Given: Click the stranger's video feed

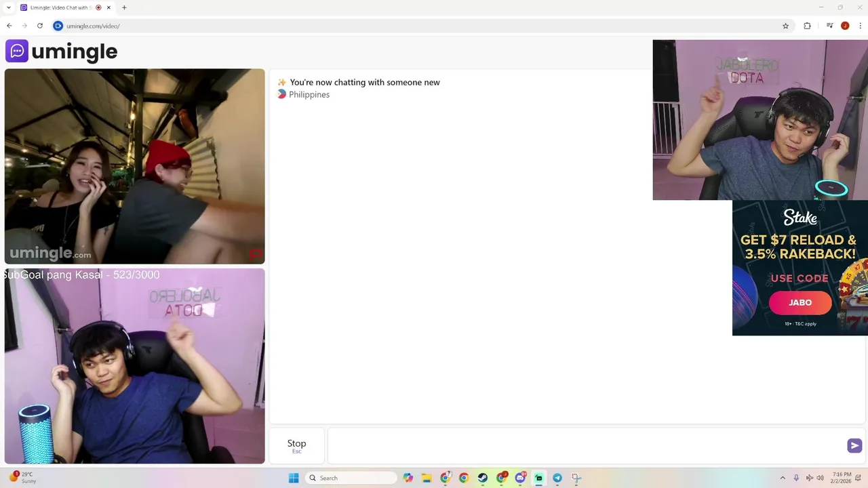Looking at the screenshot, I should pyautogui.click(x=134, y=166).
